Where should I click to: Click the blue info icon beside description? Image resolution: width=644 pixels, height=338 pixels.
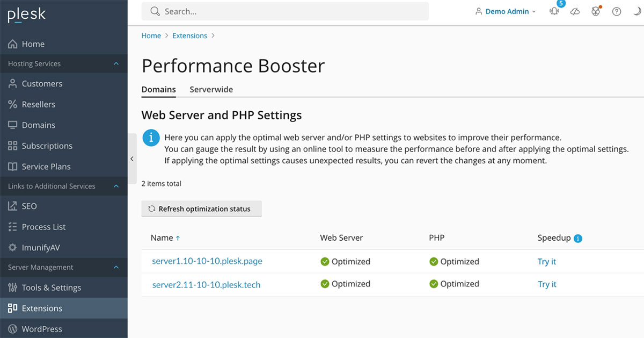[x=151, y=138]
